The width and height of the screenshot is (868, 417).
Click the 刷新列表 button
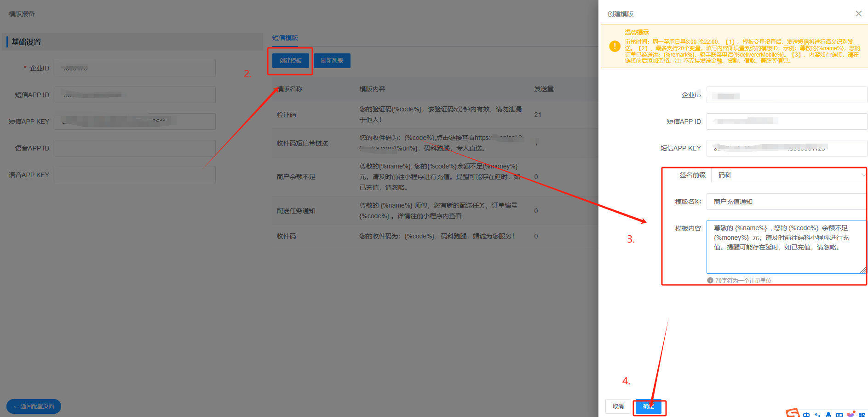[x=332, y=61]
